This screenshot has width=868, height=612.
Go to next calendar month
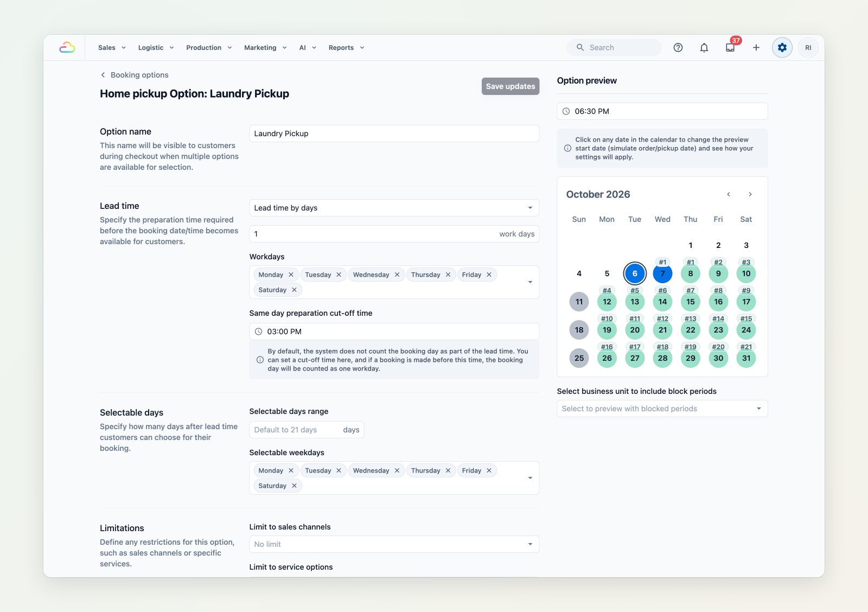750,194
